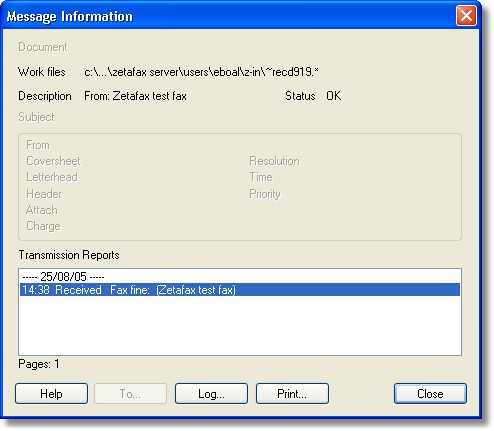
Task: Dismiss the dialog with the Close button
Action: point(430,394)
